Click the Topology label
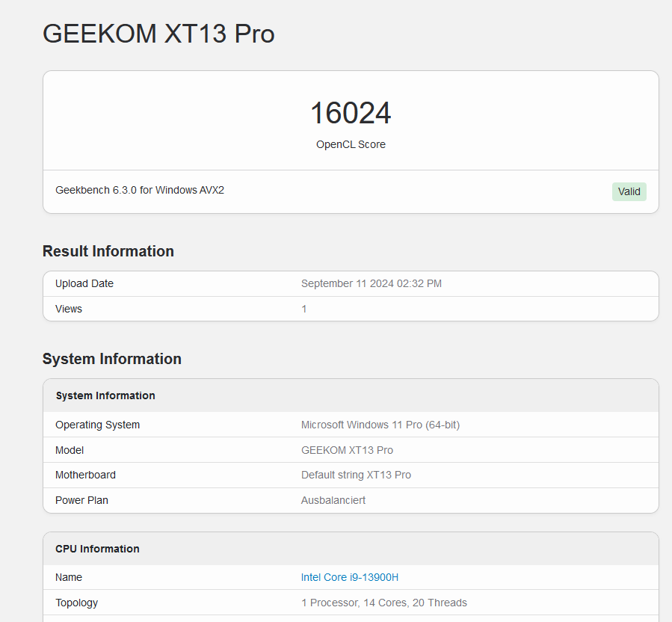 coord(76,603)
